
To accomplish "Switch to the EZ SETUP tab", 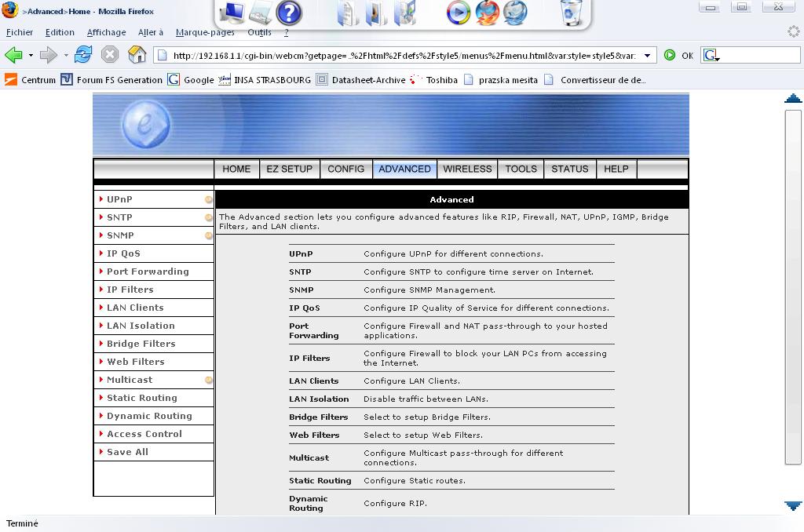I will tap(289, 169).
